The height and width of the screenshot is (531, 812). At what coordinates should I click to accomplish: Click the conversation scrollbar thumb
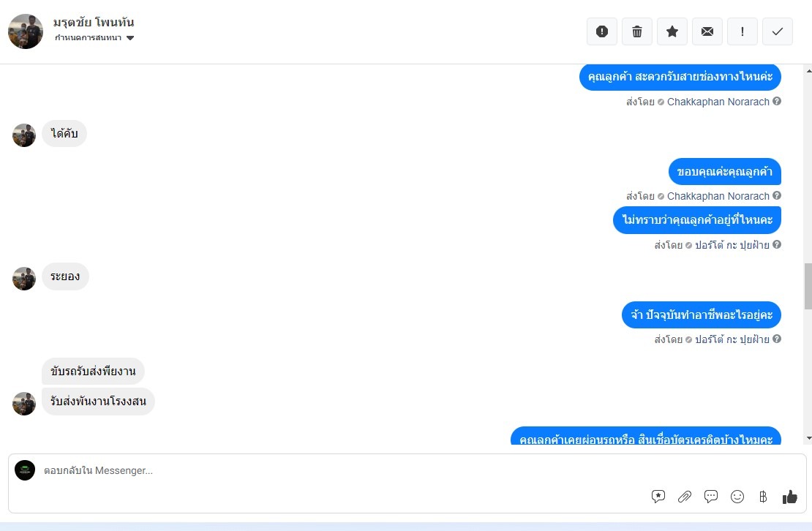808,286
